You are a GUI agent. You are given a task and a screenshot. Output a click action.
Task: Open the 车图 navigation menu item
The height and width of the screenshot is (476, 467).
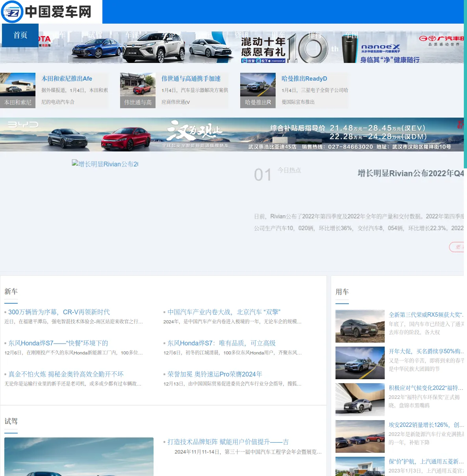point(352,35)
